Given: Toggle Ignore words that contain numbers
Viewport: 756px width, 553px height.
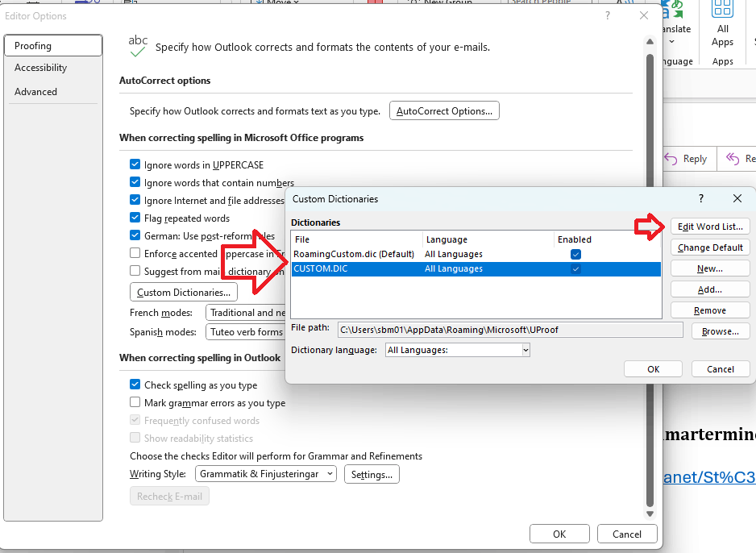Looking at the screenshot, I should click(x=135, y=182).
